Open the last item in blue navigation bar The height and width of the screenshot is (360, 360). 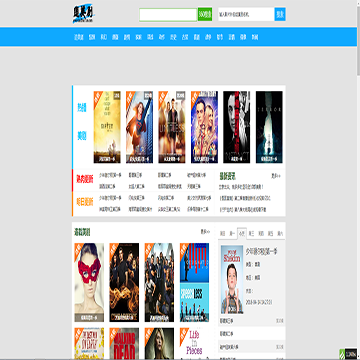tap(255, 37)
